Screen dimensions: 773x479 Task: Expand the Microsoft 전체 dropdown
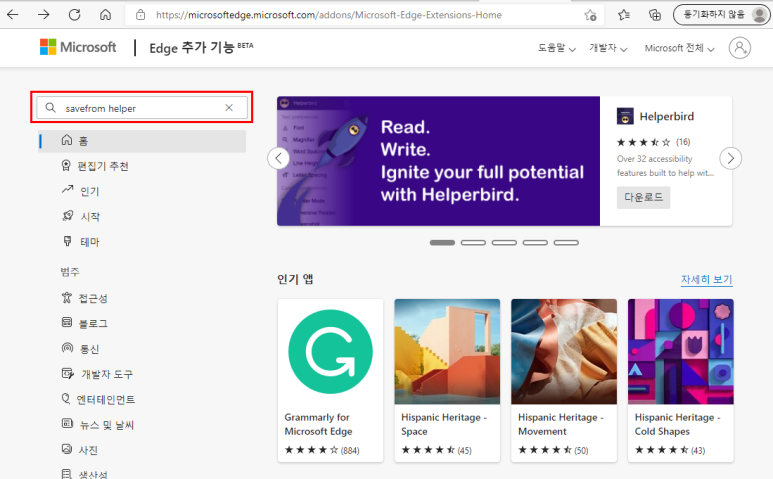click(679, 48)
